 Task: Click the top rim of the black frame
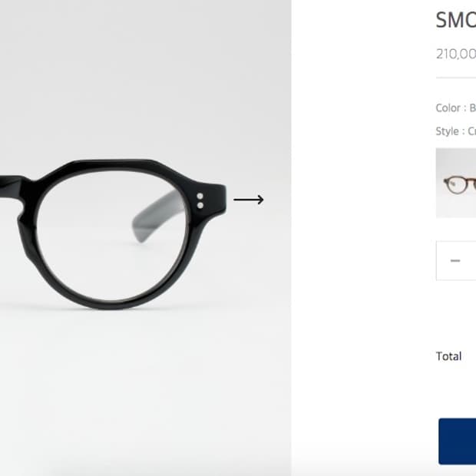[x=112, y=165]
